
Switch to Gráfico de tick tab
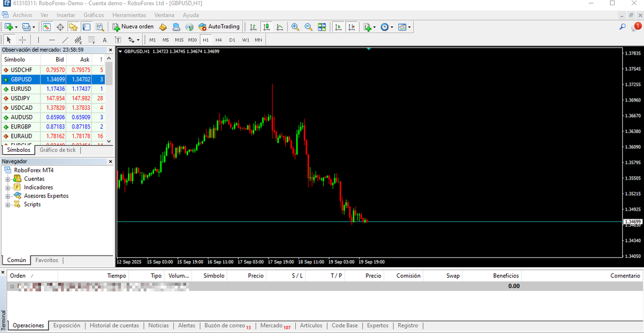(57, 150)
